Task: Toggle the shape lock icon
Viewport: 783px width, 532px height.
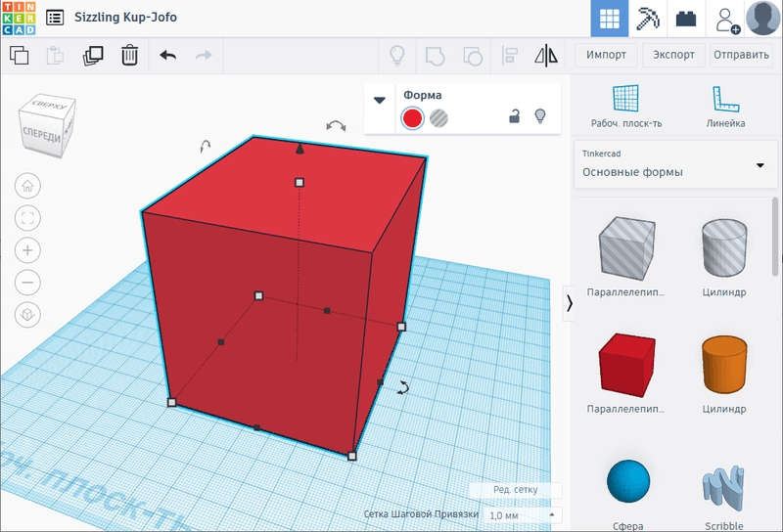Action: coord(514,117)
